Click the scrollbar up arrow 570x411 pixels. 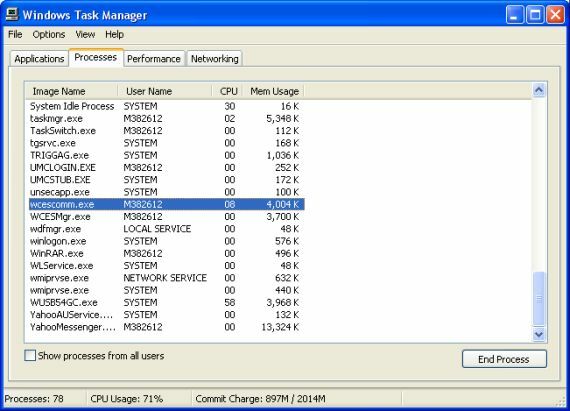pyautogui.click(x=539, y=89)
